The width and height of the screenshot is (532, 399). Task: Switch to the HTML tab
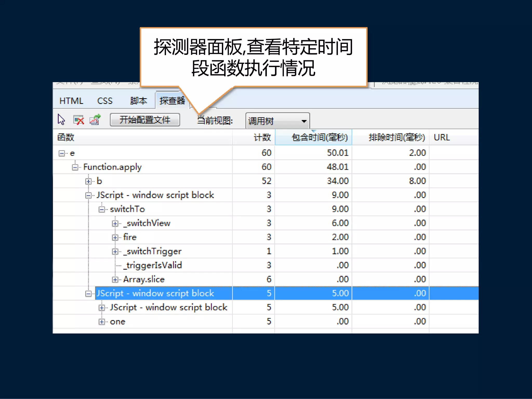[x=71, y=101]
